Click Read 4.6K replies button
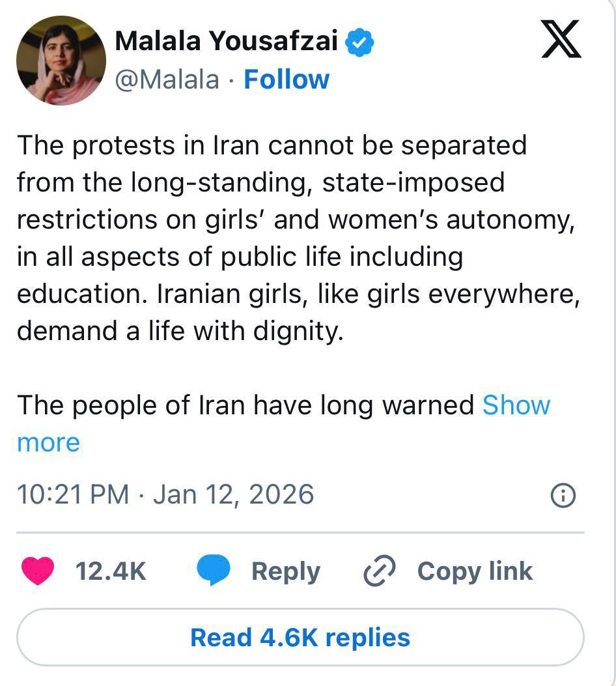 pos(300,637)
